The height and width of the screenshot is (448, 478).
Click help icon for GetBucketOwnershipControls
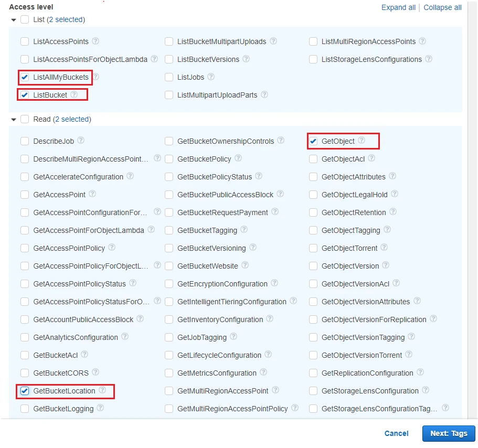pos(281,140)
